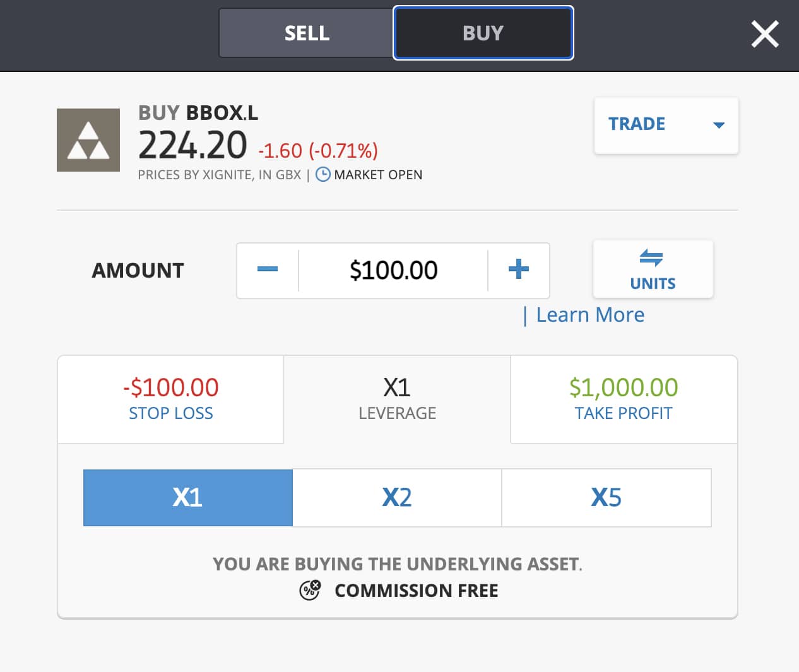Switch to the Sell side
This screenshot has width=799, height=672.
point(307,33)
